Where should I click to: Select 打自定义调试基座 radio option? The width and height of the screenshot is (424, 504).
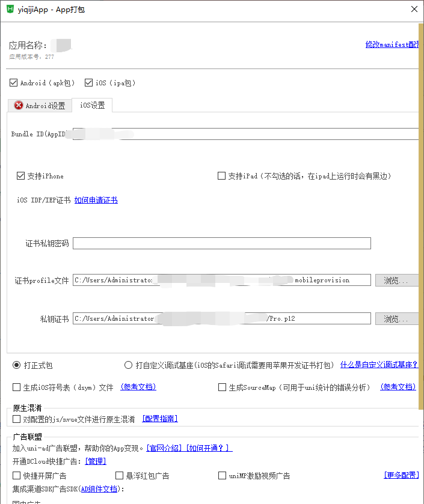[x=128, y=365]
